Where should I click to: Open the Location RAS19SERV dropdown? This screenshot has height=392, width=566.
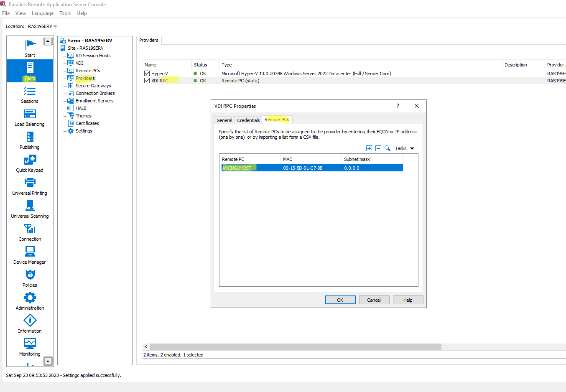(x=42, y=26)
